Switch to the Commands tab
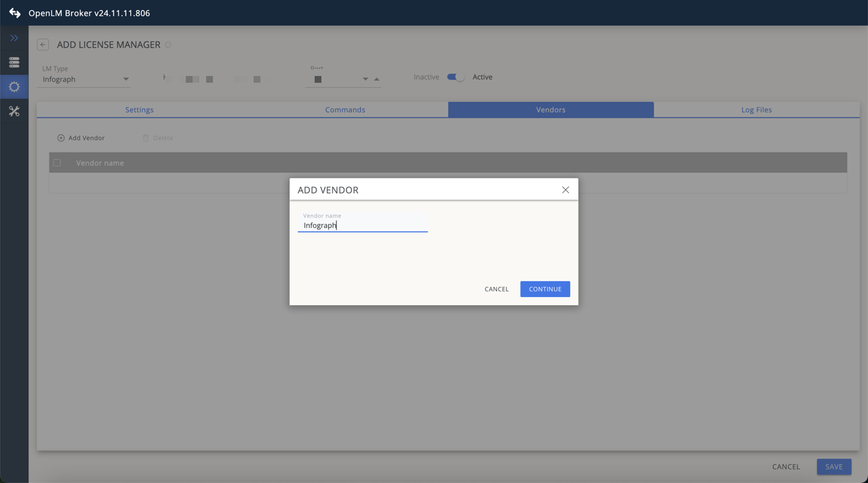The height and width of the screenshot is (483, 868). [x=344, y=109]
